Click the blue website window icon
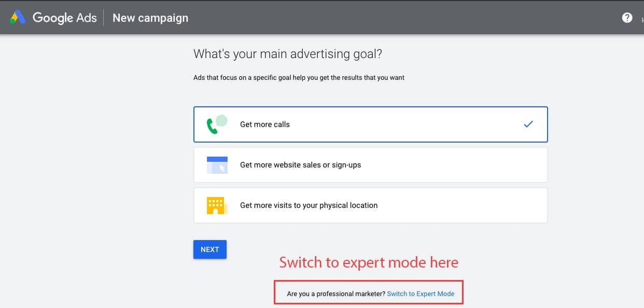 point(217,165)
